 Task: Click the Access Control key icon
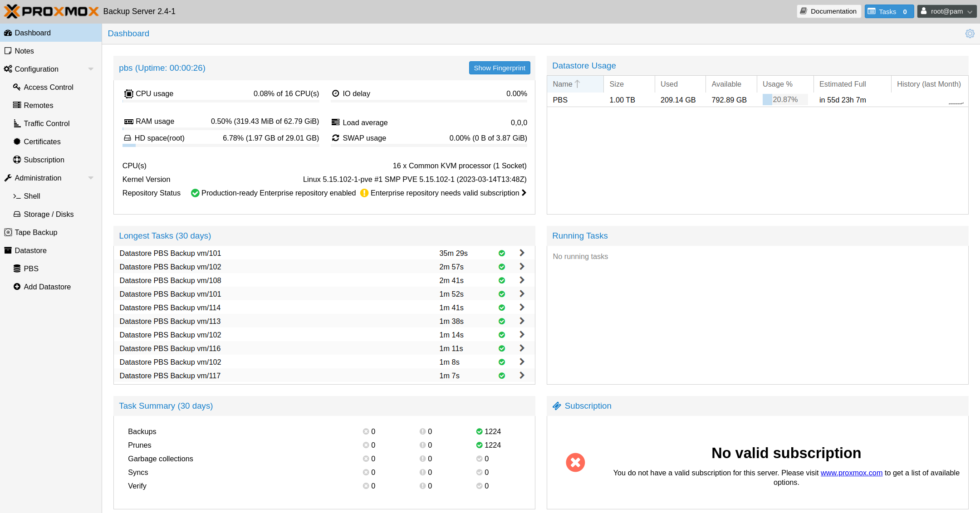17,87
